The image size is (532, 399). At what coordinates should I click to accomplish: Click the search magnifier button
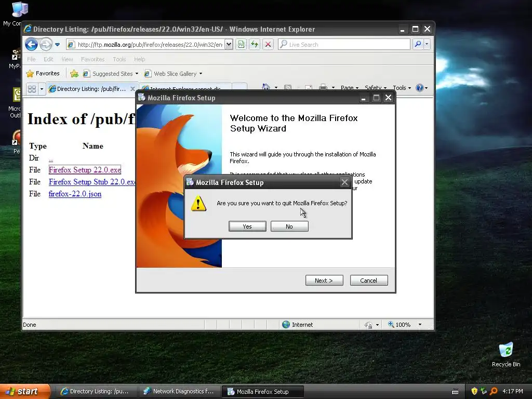point(418,44)
